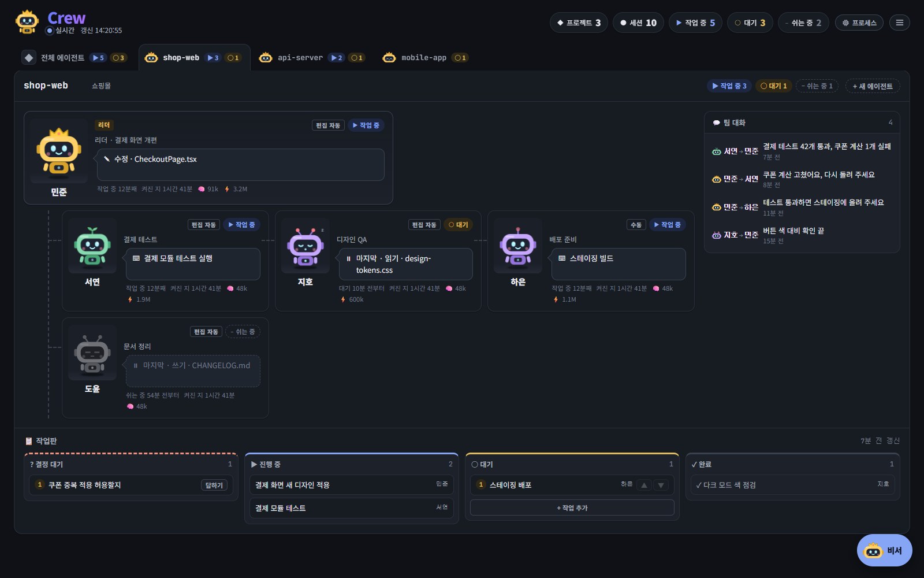Viewport: 924px width, 578px height.
Task: Open 결제 화면 새 디자인 적용 task
Action: (x=352, y=485)
